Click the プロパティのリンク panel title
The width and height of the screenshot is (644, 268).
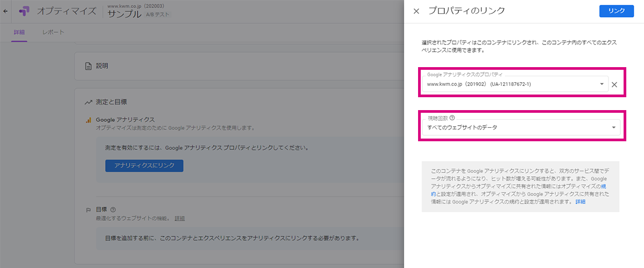[466, 11]
